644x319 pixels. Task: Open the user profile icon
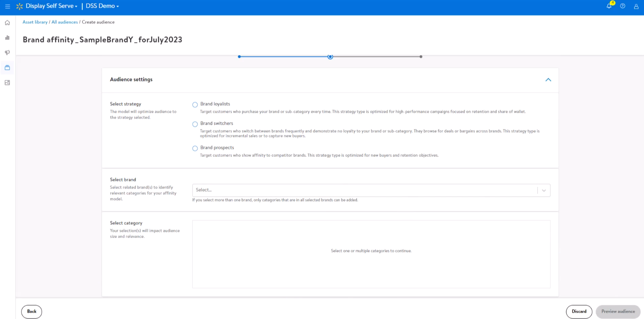point(636,6)
